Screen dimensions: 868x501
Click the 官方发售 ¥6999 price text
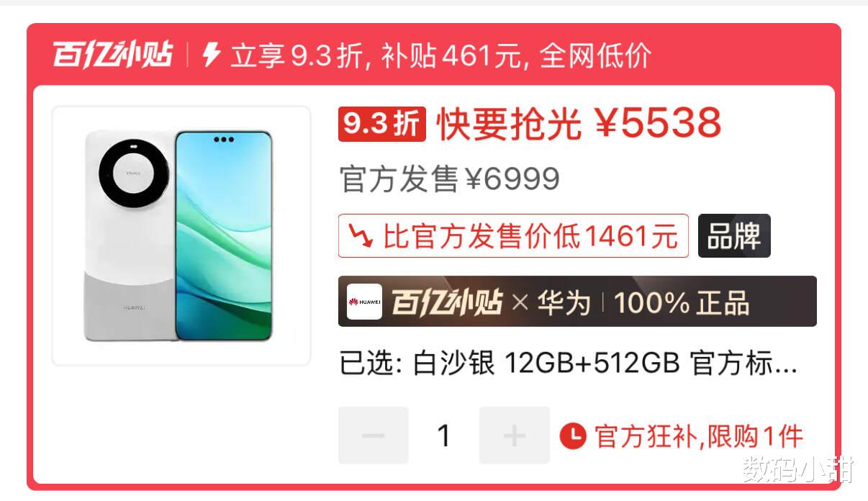coord(449,179)
